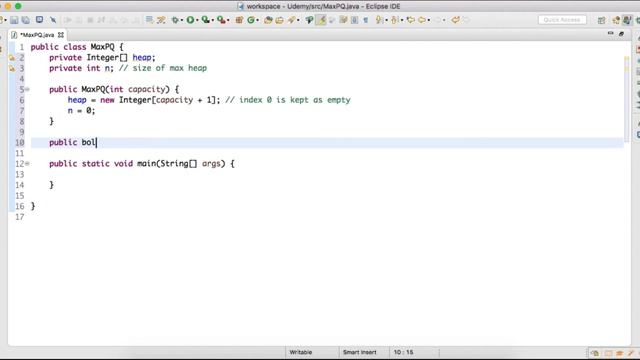Screen dimensions: 640x360
Task: Click the Debug bug icon
Action: click(175, 20)
